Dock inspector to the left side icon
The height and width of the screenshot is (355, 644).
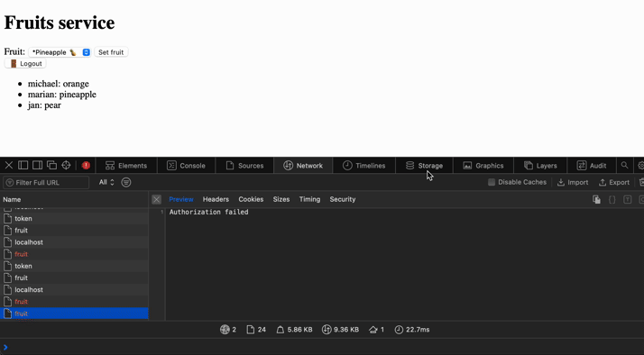pos(23,166)
